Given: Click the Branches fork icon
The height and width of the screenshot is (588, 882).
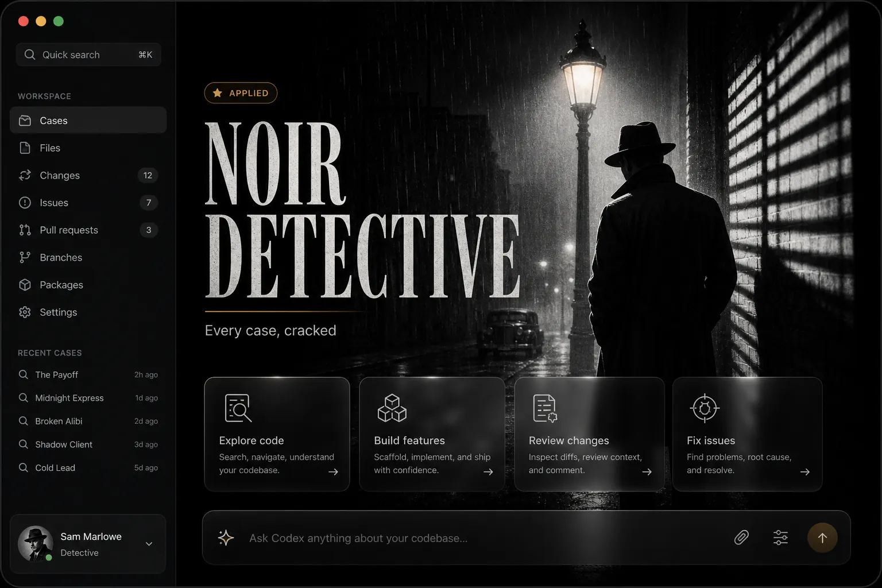Looking at the screenshot, I should [25, 258].
